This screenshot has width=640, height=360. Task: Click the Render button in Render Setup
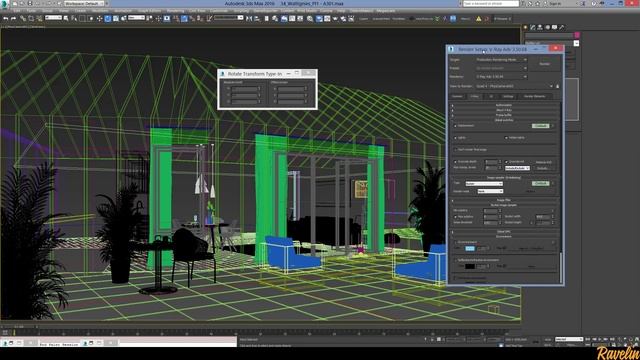[544, 64]
